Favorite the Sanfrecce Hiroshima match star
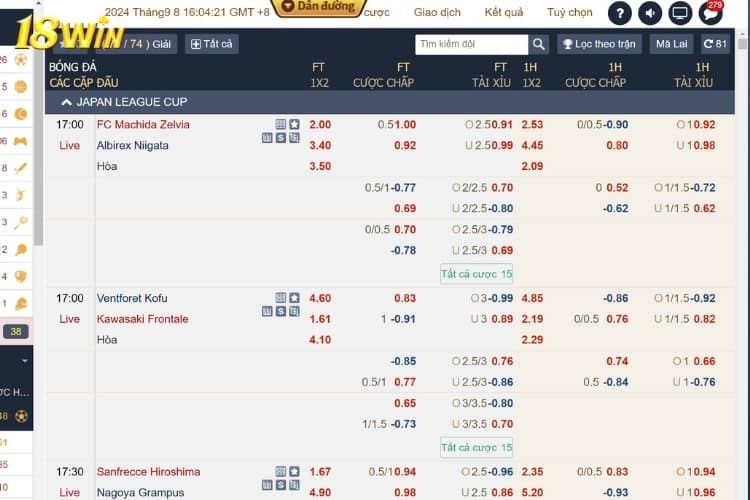 coord(294,472)
